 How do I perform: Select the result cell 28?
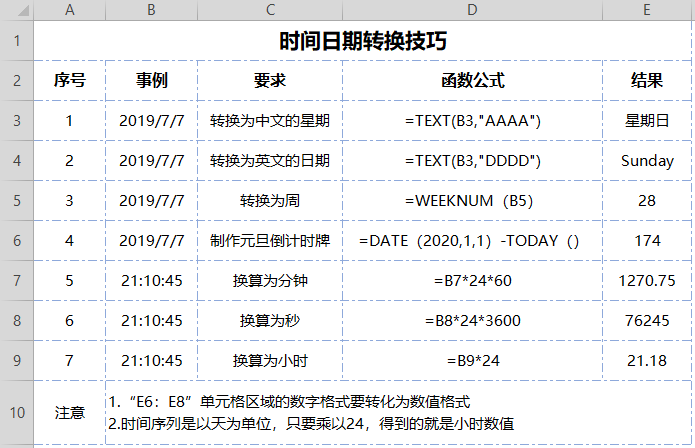point(647,200)
